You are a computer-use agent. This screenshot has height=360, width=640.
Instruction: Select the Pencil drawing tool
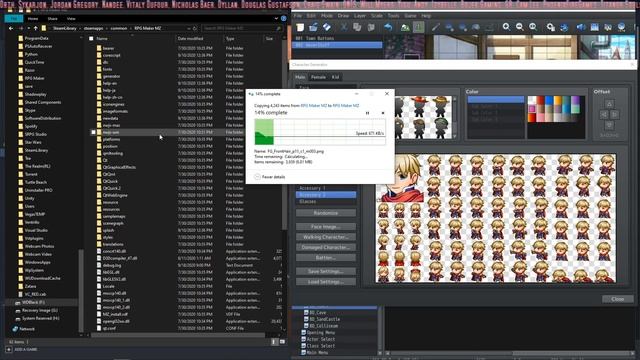pos(436,27)
